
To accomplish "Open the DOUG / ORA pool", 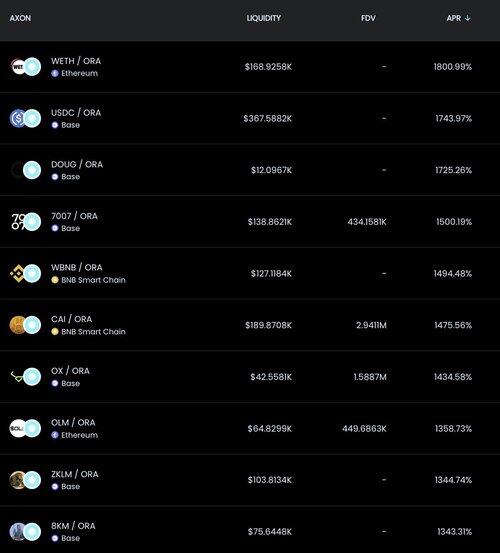I will point(77,164).
